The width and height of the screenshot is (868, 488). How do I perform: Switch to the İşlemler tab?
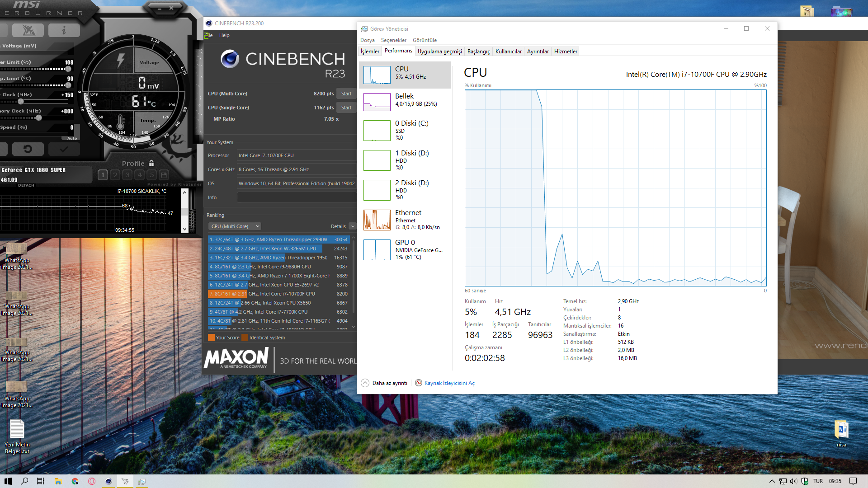[370, 52]
